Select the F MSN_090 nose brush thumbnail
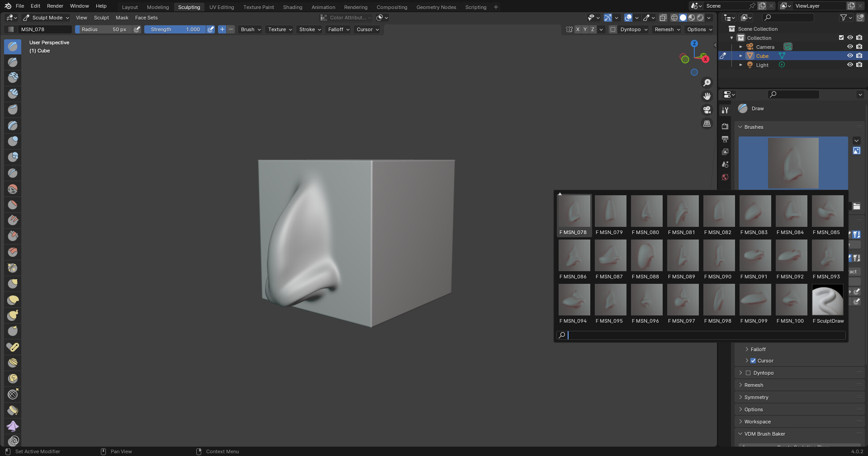The height and width of the screenshot is (456, 868). point(719,255)
